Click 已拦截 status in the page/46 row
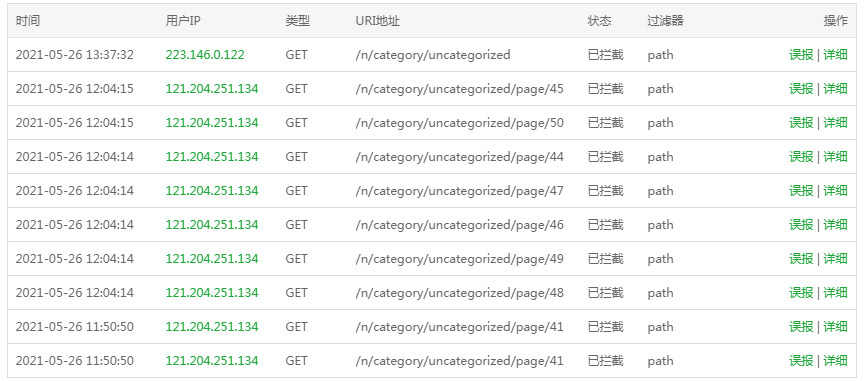Image resolution: width=864 pixels, height=381 pixels. [606, 225]
